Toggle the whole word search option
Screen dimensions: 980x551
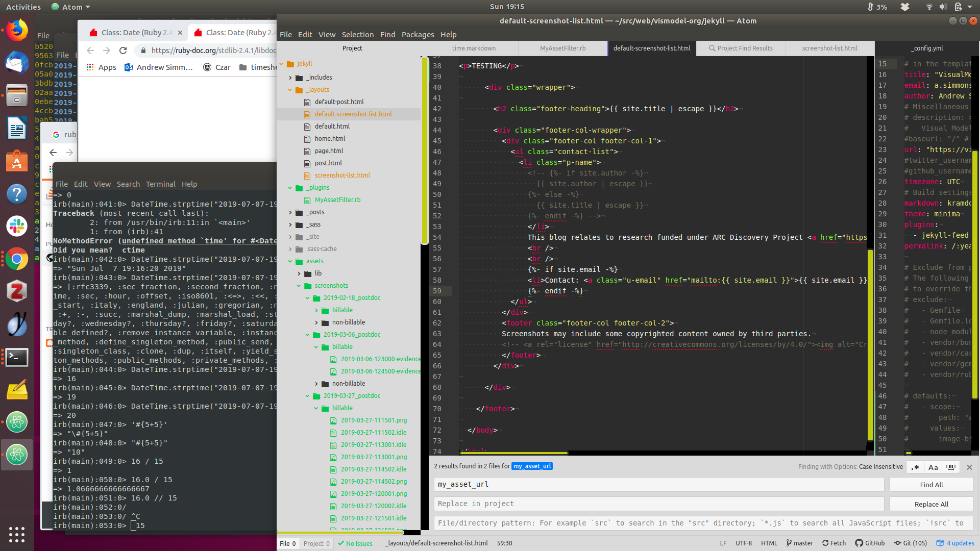click(950, 467)
